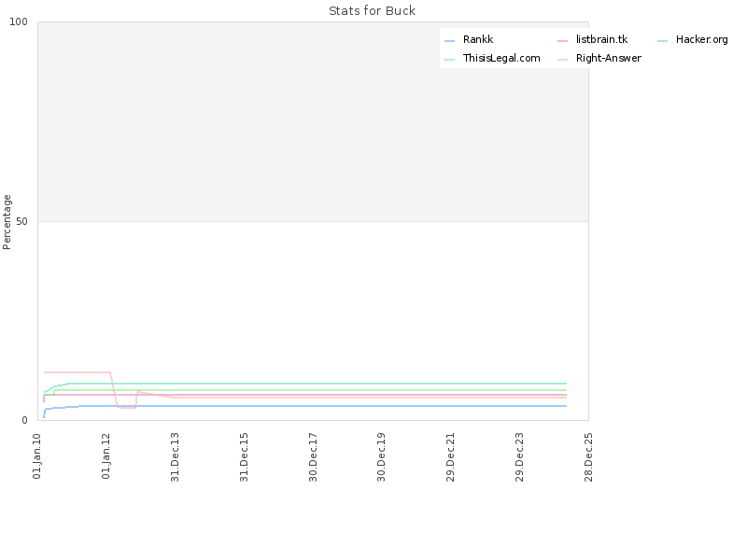Screen dimensions: 747x560
Task: Click the listbrain.tk legend label
Action: [x=601, y=39]
